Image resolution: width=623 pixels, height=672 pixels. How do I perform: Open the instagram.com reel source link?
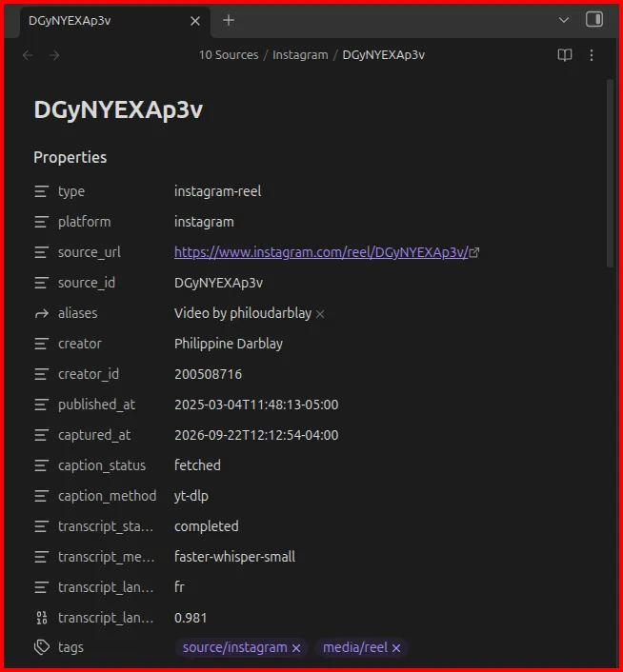321,252
